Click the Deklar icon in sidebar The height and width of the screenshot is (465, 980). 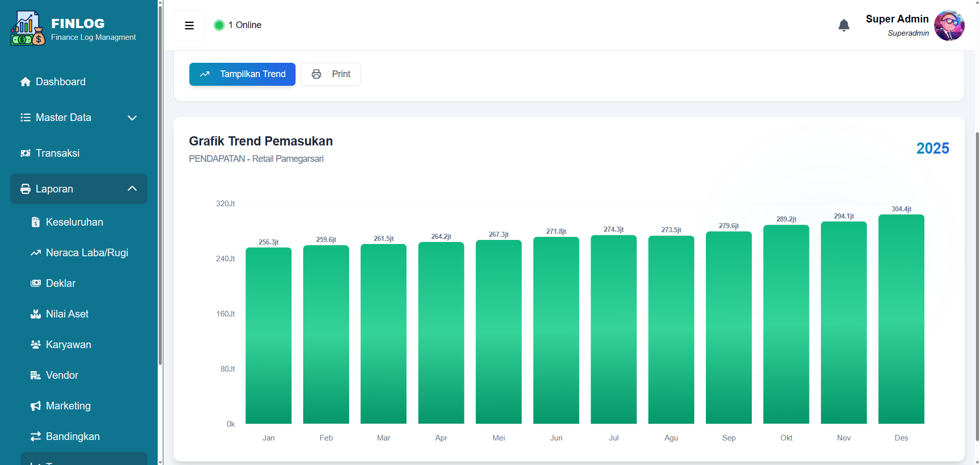point(35,283)
